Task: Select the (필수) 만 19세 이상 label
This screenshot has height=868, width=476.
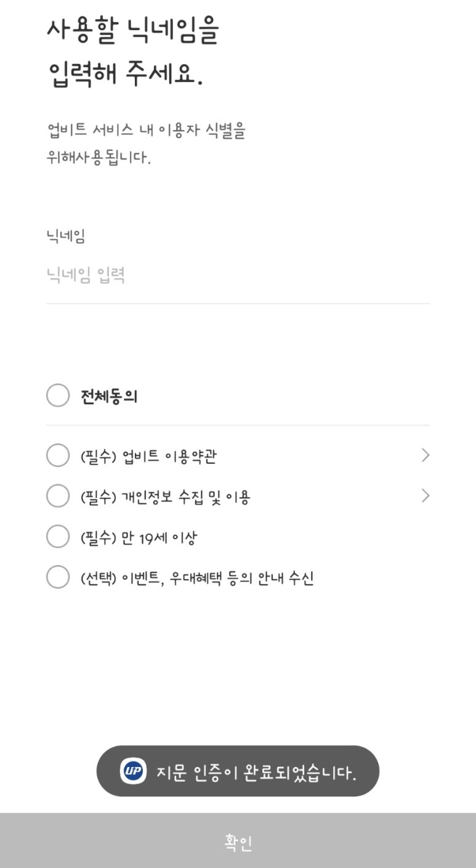Action: (x=139, y=538)
